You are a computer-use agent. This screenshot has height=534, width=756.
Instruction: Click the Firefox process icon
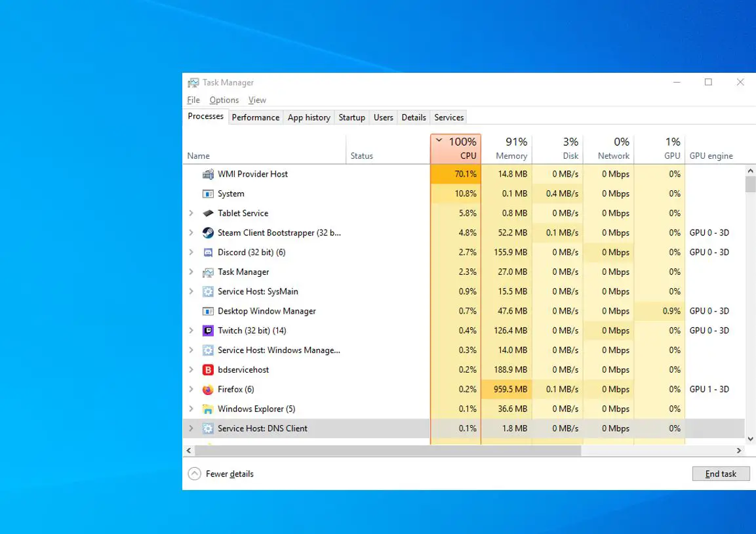point(208,390)
